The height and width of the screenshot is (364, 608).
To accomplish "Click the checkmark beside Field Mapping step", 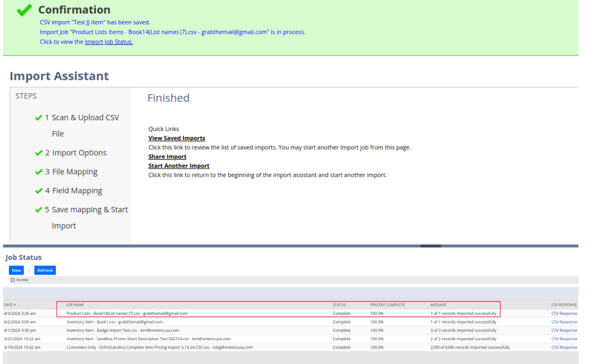I will pos(39,191).
